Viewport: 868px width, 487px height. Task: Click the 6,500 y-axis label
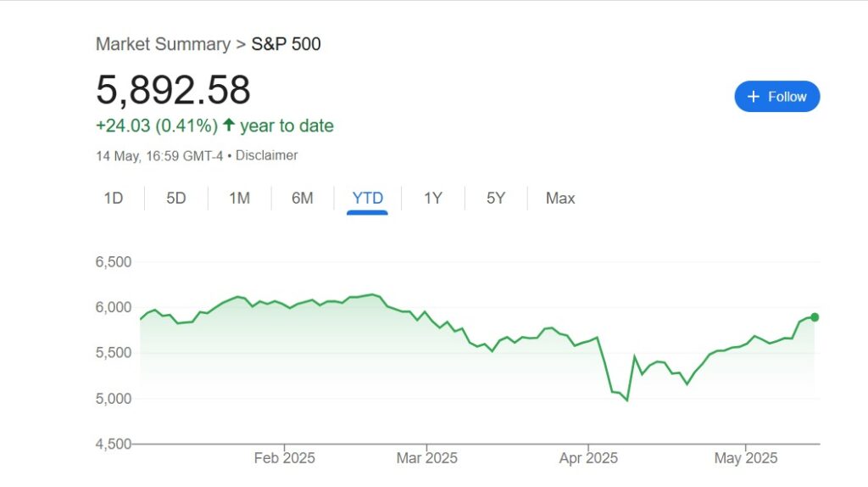(113, 262)
